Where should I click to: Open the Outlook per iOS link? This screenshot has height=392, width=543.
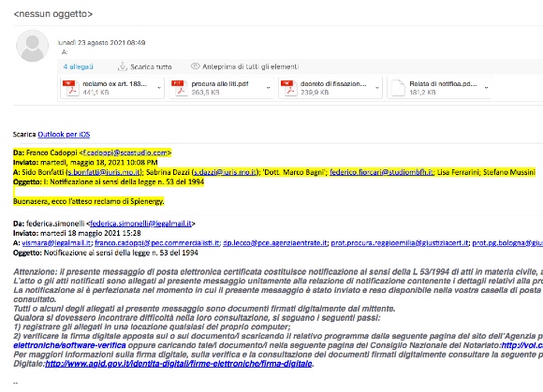tap(64, 134)
